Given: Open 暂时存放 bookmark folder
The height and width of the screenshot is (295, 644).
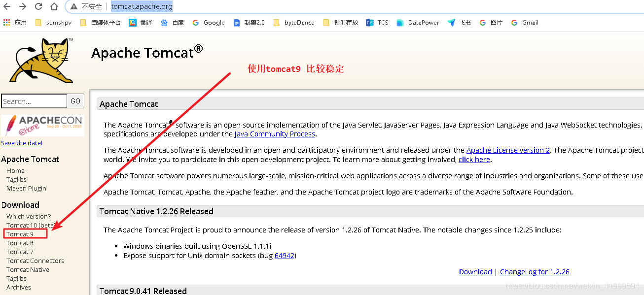Looking at the screenshot, I should [x=341, y=23].
